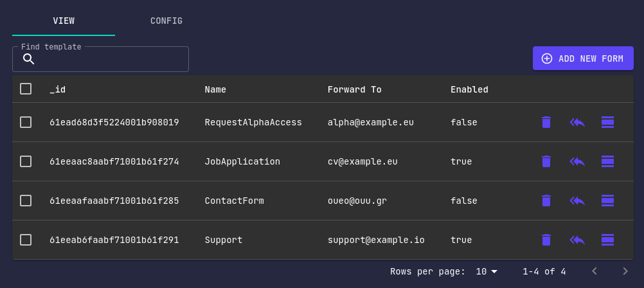Mark the Support row checkbox
This screenshot has width=644, height=288.
click(26, 240)
